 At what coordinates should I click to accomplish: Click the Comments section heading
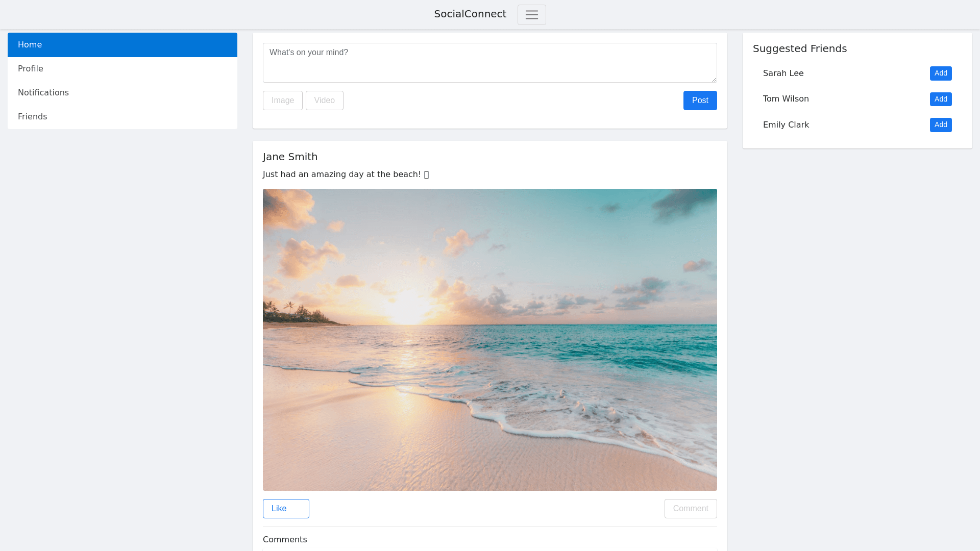coord(285,540)
